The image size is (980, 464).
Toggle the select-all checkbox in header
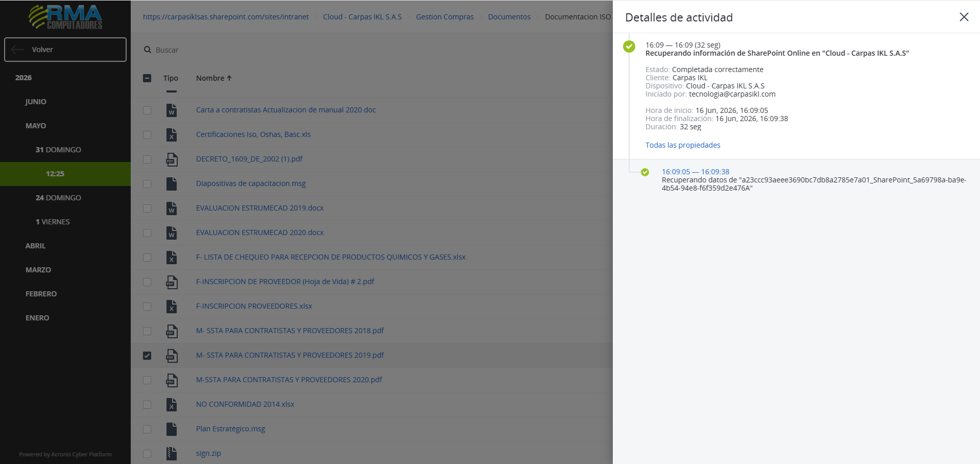[x=147, y=78]
